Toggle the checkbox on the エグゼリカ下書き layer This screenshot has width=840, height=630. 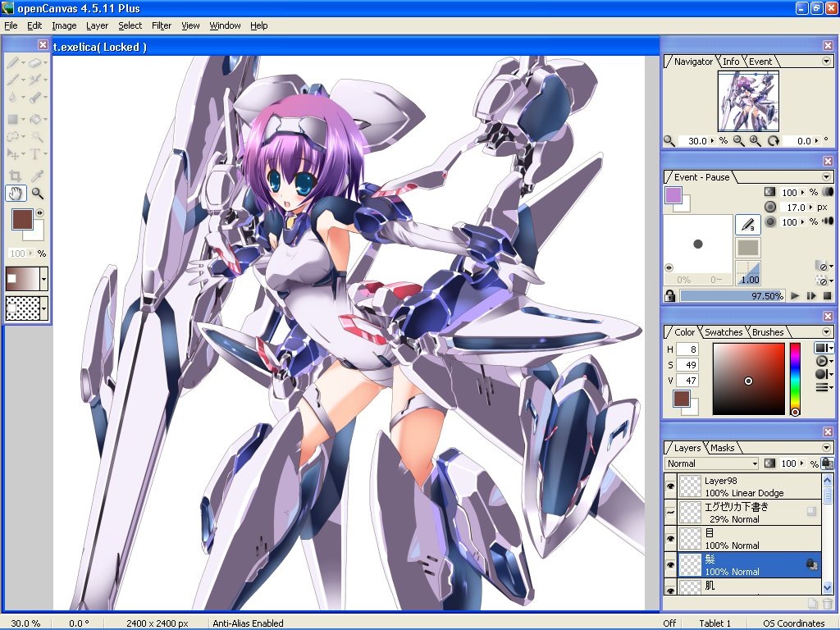tap(811, 512)
